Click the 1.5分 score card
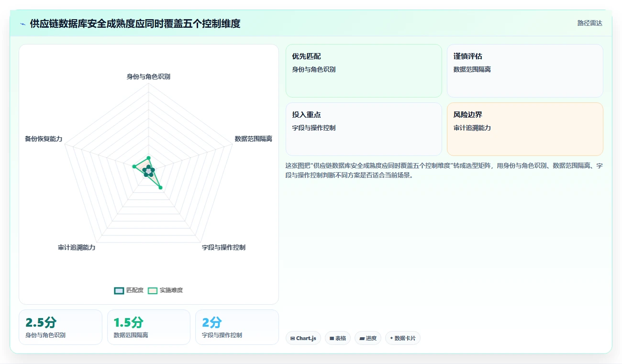Screen dimensions: 622x364 149,327
